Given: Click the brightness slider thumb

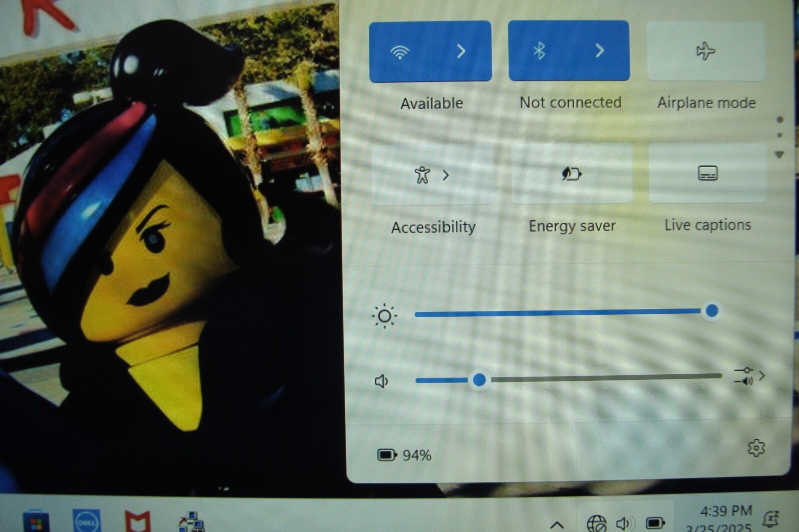Looking at the screenshot, I should pos(712,311).
